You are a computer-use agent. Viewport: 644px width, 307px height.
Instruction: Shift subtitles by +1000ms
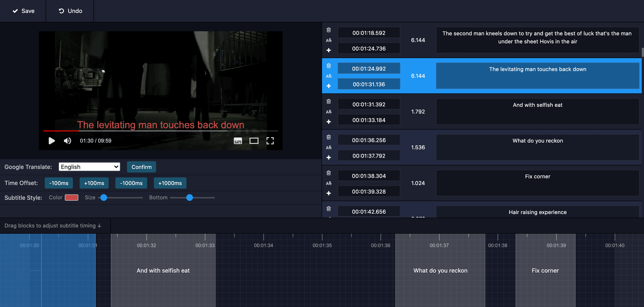pos(170,183)
